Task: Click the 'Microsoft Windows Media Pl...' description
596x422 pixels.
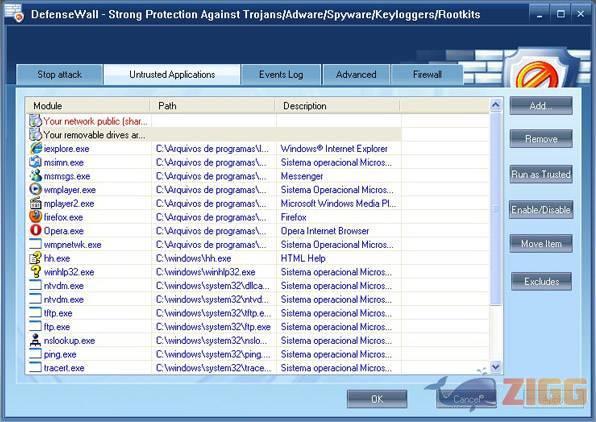Action: 338,203
